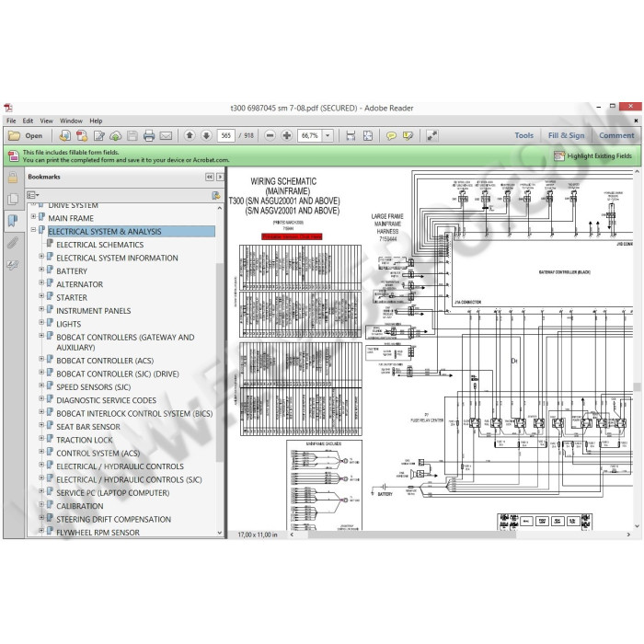Collapse the Bookmarks panel with double arrow
644x644 pixels.
coord(210,177)
